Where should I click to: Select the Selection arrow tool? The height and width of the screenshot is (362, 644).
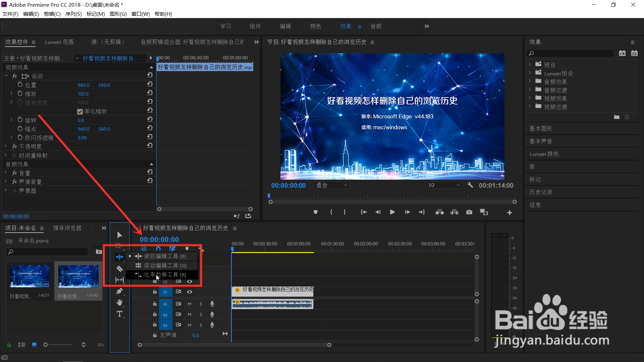pos(120,235)
